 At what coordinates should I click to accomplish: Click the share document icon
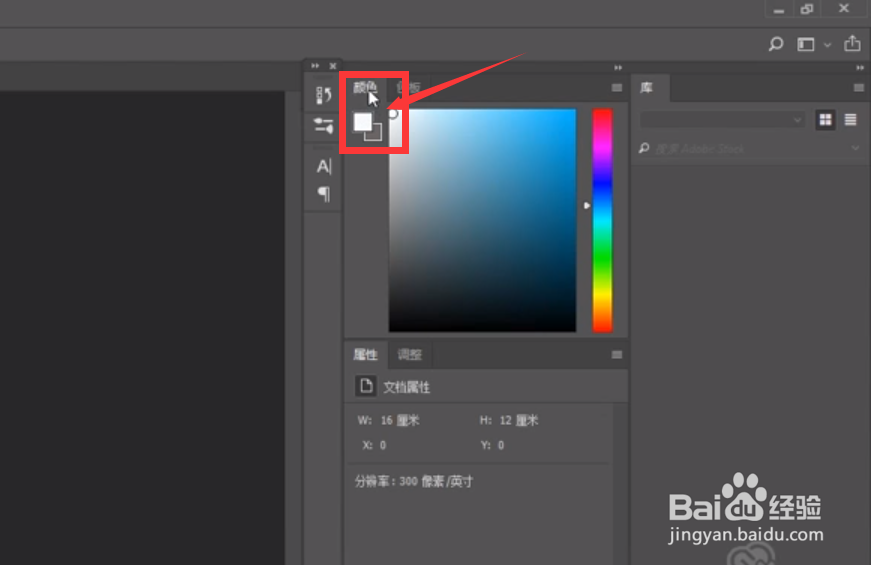point(852,43)
